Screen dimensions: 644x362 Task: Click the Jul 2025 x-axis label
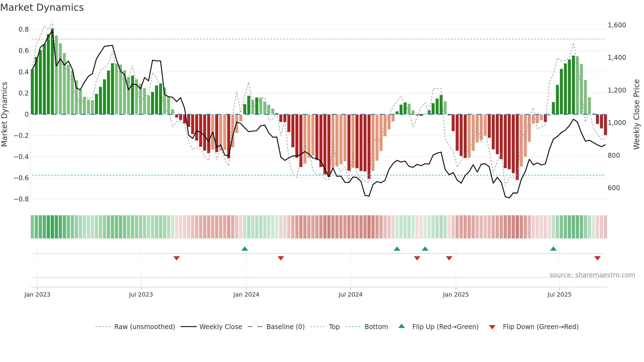[559, 295]
